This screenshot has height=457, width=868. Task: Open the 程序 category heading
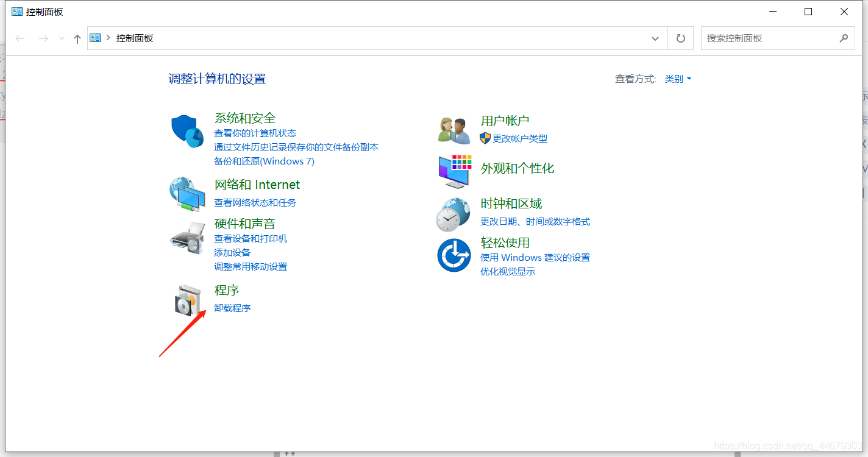(x=227, y=290)
